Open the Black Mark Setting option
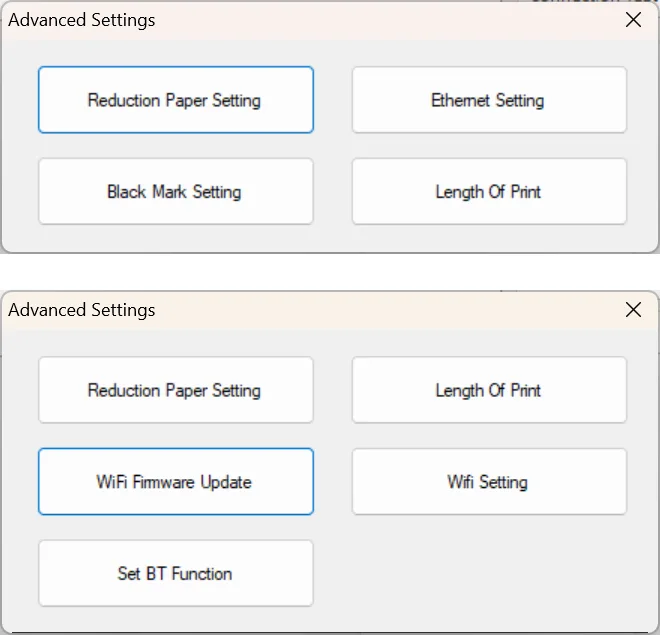Screen dimensions: 660x635 [175, 191]
